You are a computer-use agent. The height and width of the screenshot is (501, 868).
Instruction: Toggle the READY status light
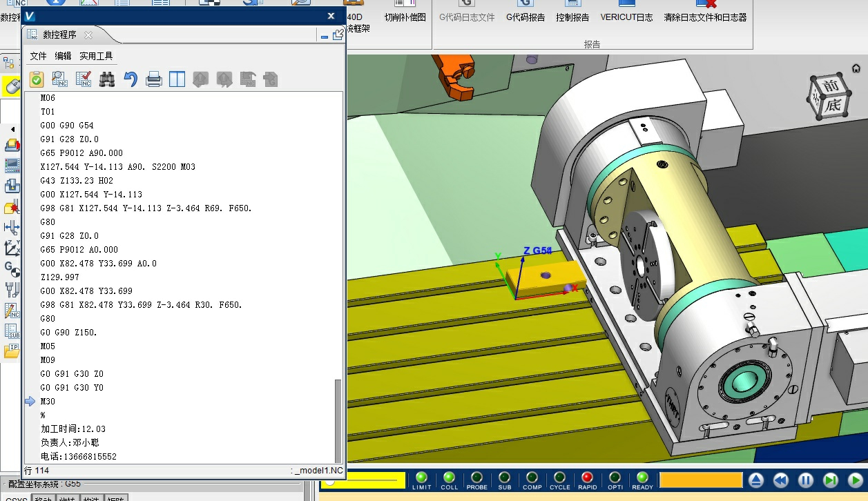(x=642, y=477)
